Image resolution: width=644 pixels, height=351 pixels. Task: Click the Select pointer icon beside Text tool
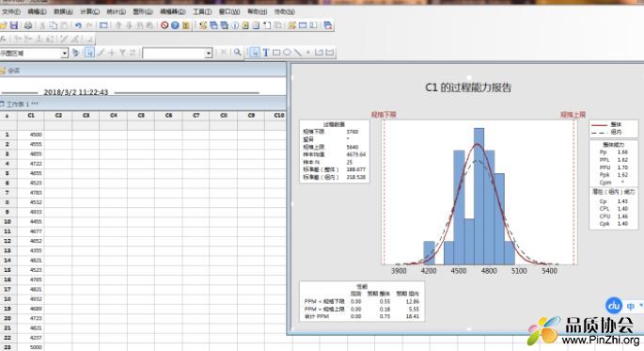[x=255, y=53]
